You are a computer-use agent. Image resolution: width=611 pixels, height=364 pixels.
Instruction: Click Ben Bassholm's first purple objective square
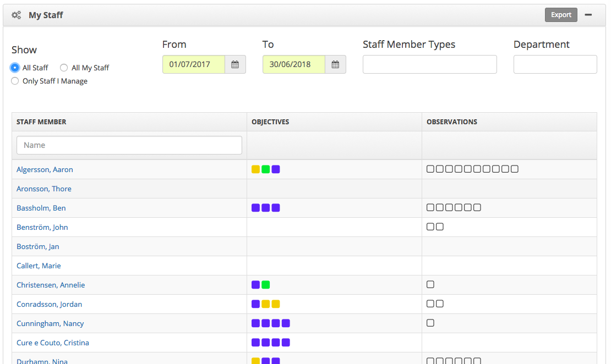coord(255,208)
